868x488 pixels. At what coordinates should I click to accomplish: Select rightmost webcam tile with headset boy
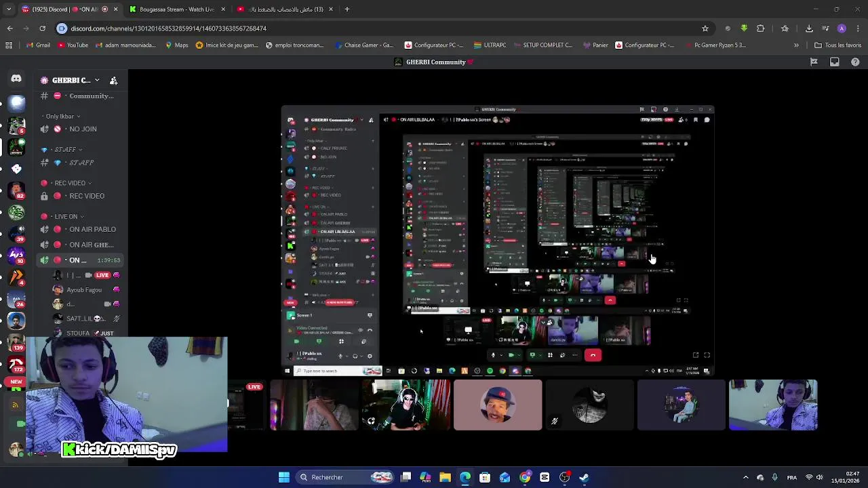tap(773, 405)
